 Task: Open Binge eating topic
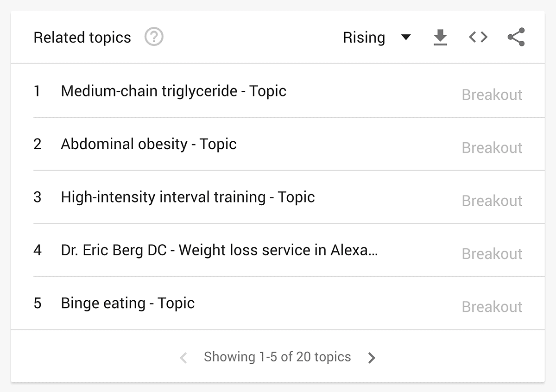(x=128, y=303)
